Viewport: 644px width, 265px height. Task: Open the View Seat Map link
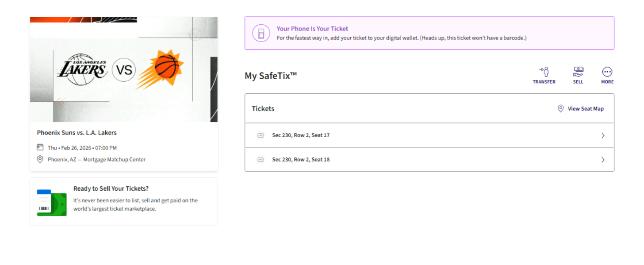coord(586,108)
